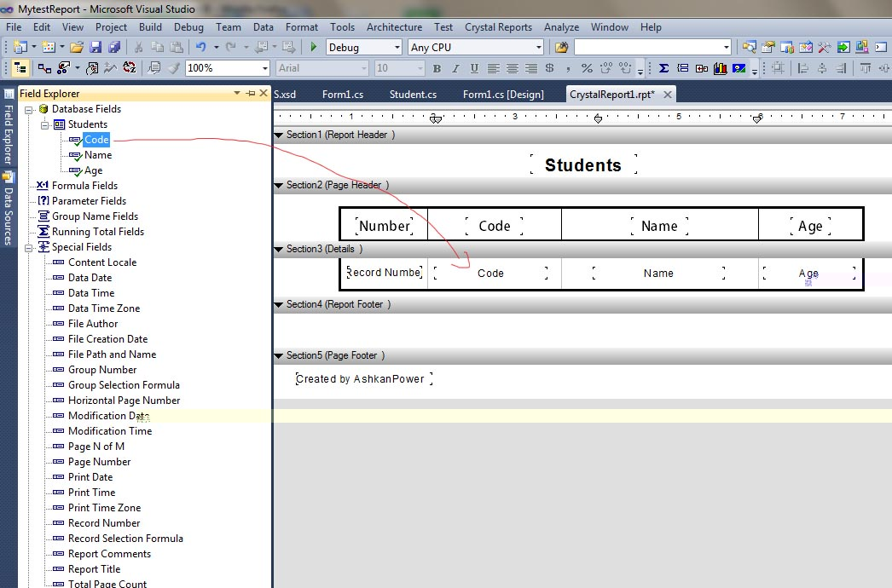
Task: Select the Age field under Students
Action: click(x=93, y=170)
